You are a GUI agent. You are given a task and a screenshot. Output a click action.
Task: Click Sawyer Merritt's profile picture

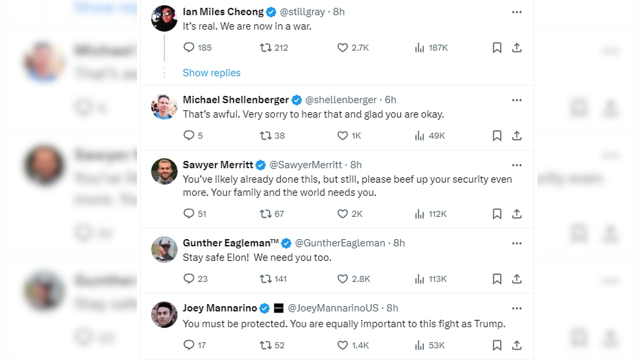pyautogui.click(x=164, y=172)
